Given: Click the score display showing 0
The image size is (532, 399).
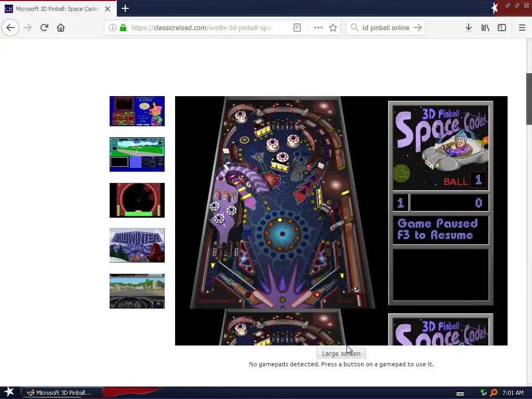Looking at the screenshot, I should coord(449,203).
